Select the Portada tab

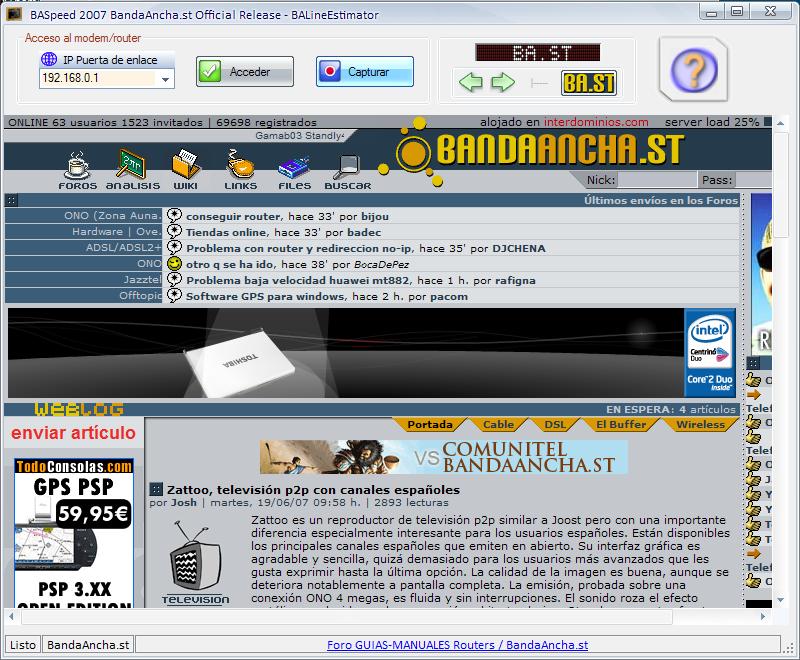point(430,424)
